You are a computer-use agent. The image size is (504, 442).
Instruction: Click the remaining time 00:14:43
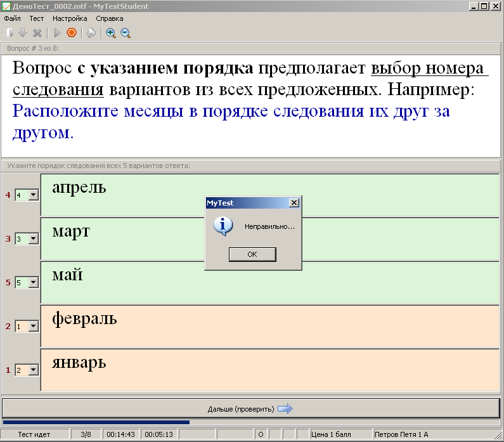[x=120, y=434]
